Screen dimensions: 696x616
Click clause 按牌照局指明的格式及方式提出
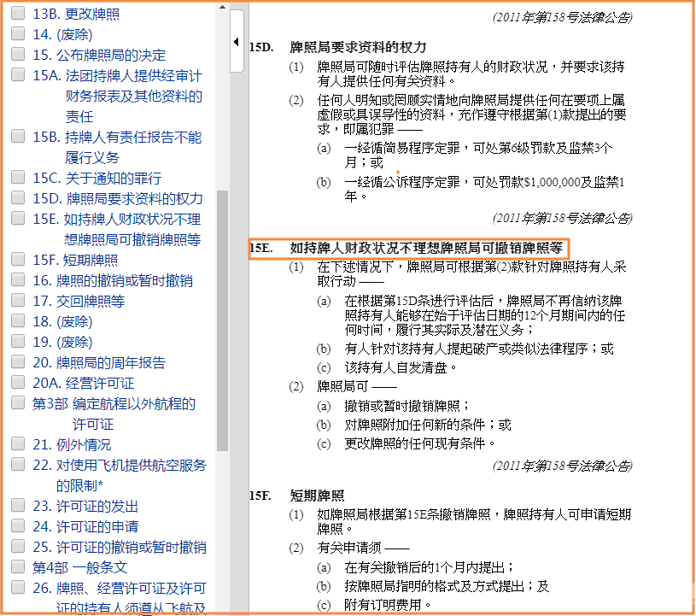tap(447, 586)
